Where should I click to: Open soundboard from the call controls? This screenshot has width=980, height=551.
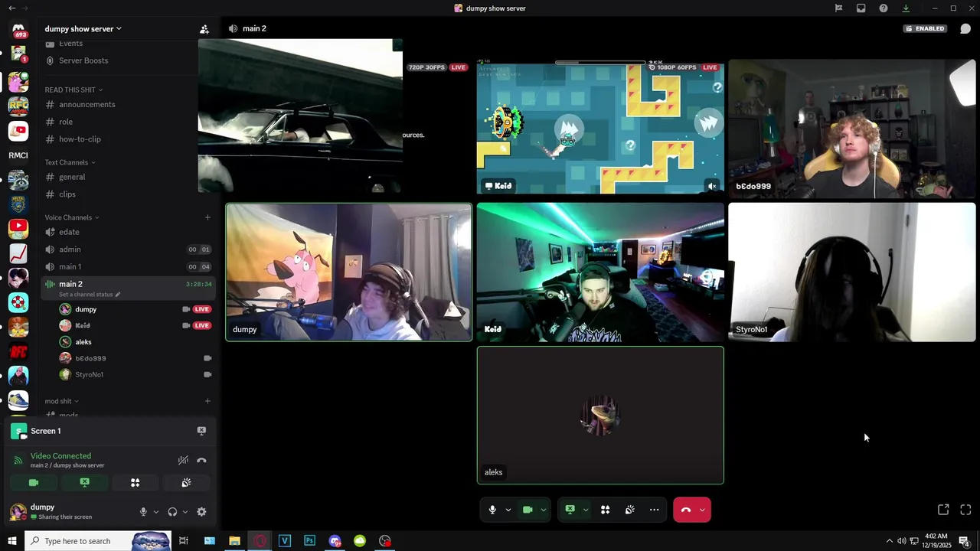pos(629,510)
